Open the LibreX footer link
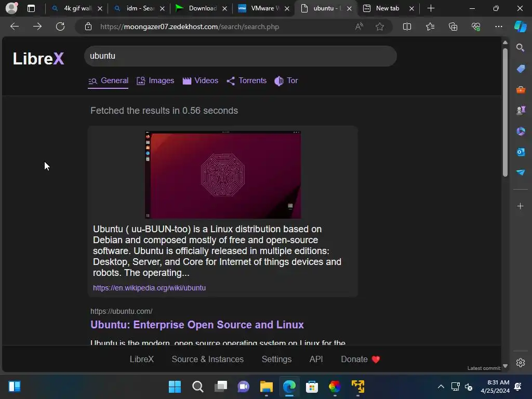 (142, 360)
